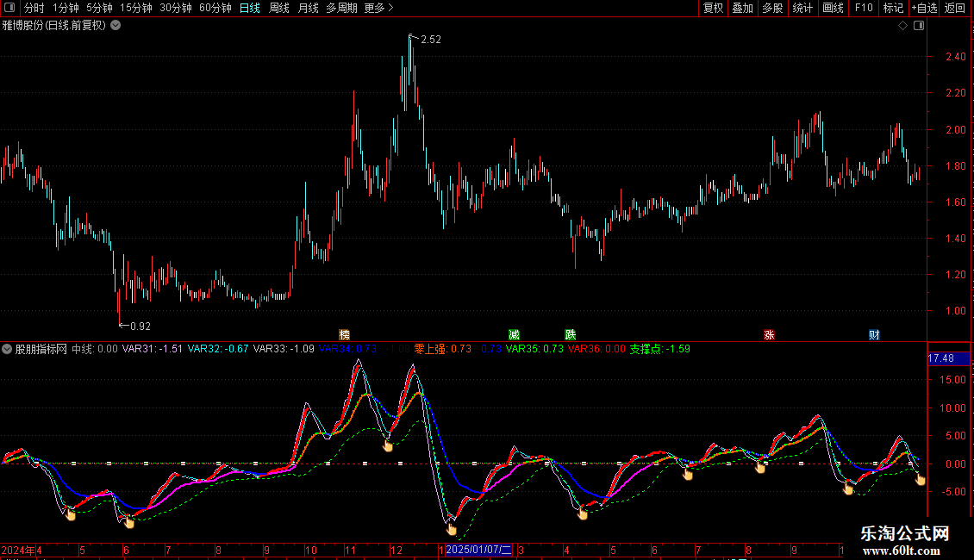Click the 17.48 indicator axis value box
974x560 pixels.
[x=947, y=358]
